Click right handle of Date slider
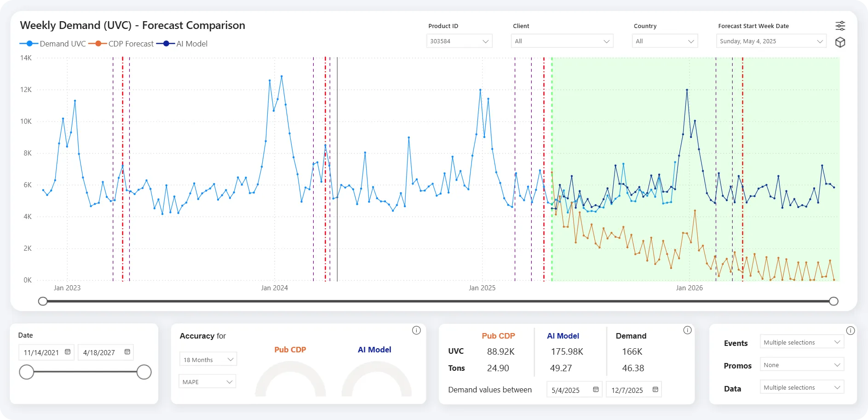 144,372
